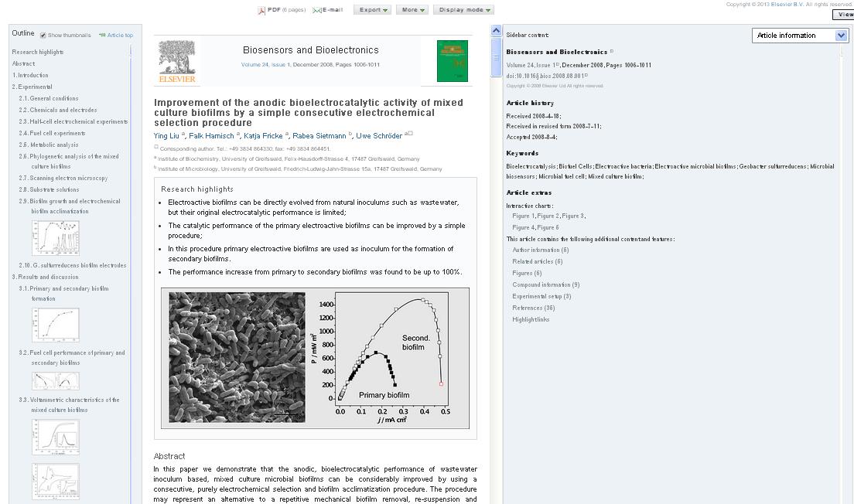The height and width of the screenshot is (504, 854).
Task: Jump to 1. Introduction outline item
Action: click(30, 75)
